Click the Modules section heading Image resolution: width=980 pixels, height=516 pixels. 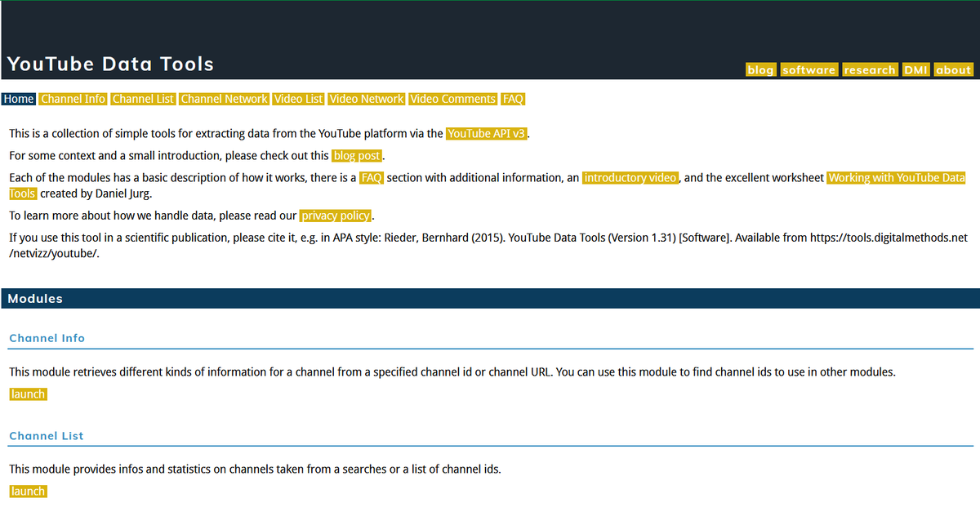coord(35,299)
